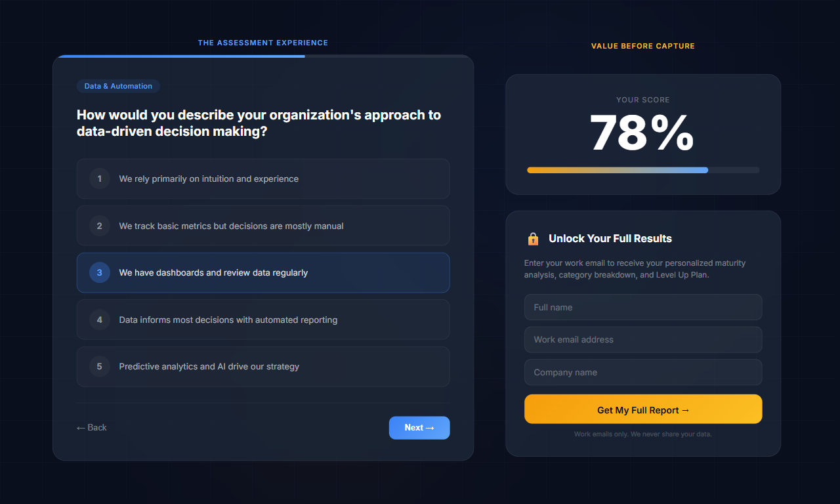
Task: Click the number 1 circle badge
Action: [99, 178]
